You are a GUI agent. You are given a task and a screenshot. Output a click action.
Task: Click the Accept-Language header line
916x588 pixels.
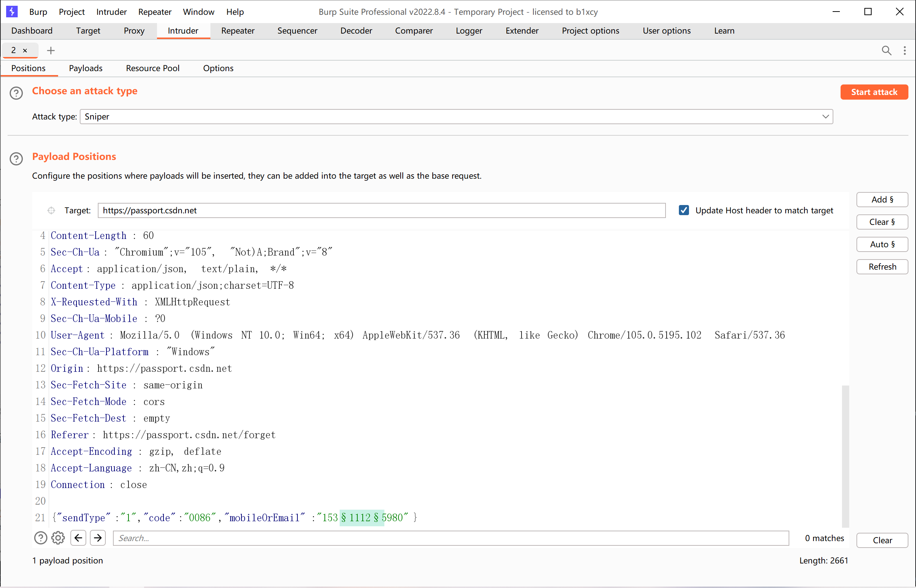click(x=138, y=468)
